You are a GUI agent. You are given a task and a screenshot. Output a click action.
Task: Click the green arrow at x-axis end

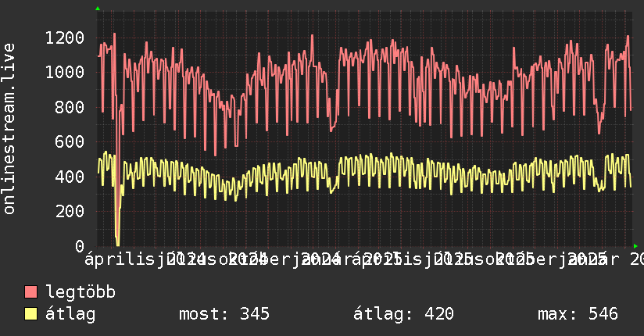point(635,246)
